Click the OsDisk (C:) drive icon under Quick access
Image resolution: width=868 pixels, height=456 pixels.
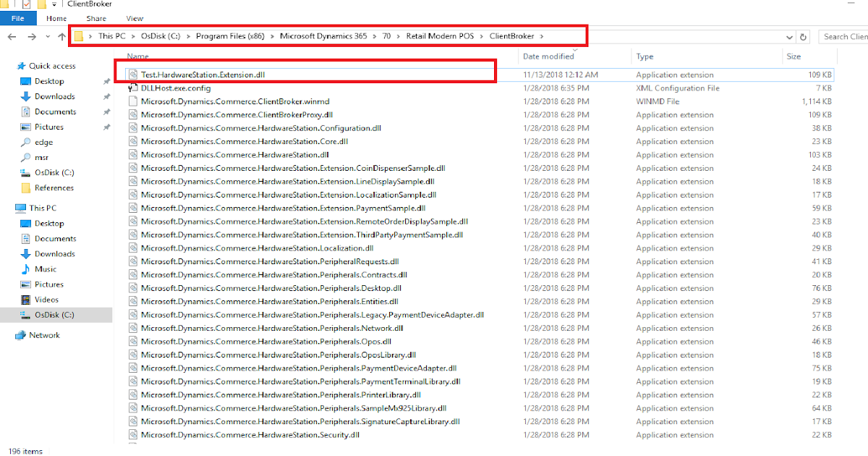point(25,172)
